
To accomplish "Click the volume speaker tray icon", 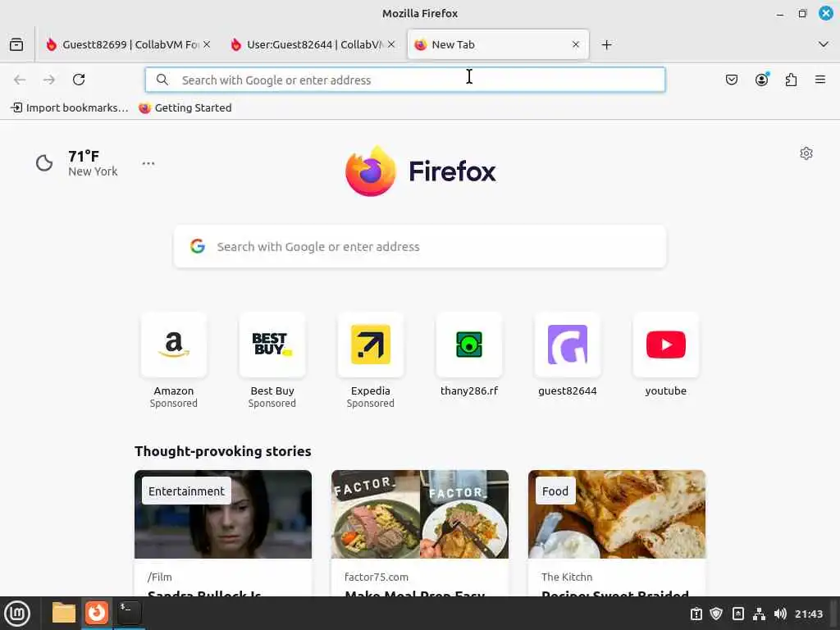I will pos(780,614).
